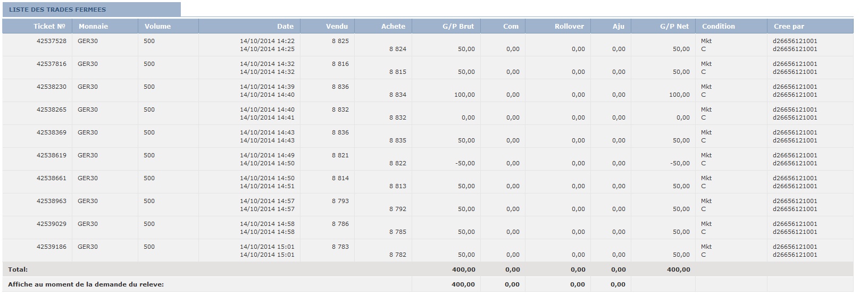Click the sold price 8 793 cell

340,201
